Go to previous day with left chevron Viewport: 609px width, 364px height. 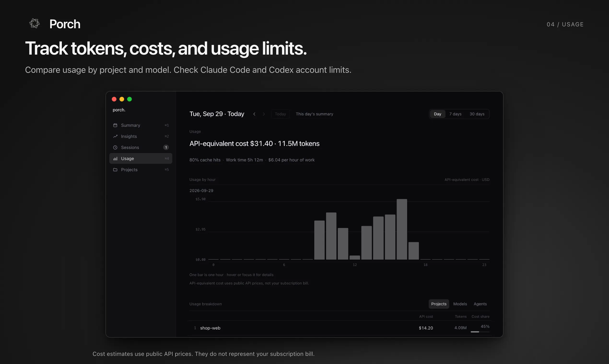pos(254,114)
